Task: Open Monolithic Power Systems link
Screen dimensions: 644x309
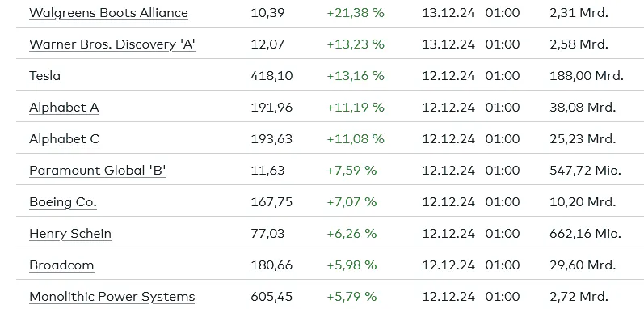Action: point(112,297)
